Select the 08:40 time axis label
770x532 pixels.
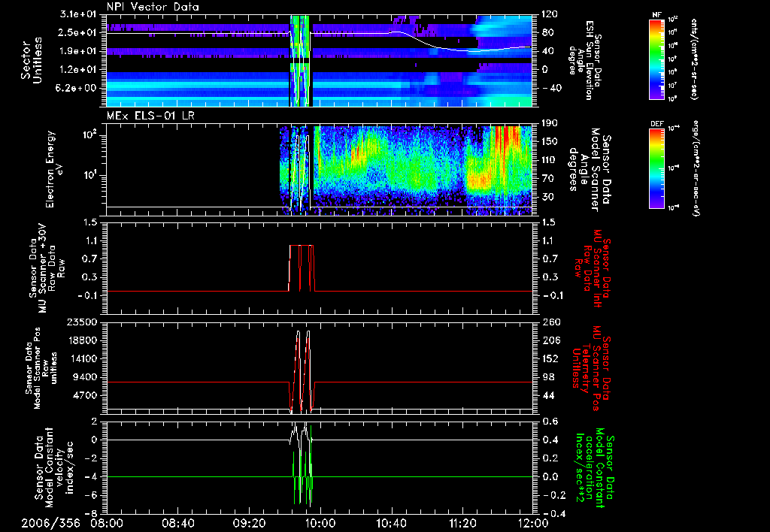pos(178,522)
